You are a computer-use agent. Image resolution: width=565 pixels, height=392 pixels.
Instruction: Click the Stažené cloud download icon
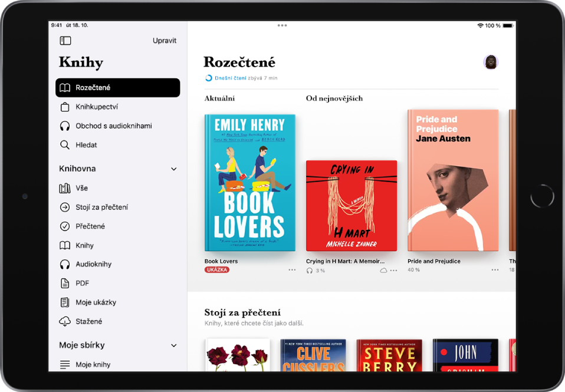65,321
